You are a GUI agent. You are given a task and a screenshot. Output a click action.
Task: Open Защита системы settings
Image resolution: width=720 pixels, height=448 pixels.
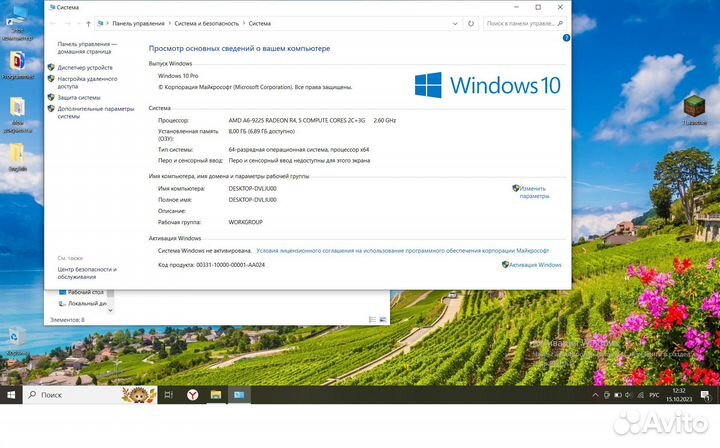click(x=78, y=98)
